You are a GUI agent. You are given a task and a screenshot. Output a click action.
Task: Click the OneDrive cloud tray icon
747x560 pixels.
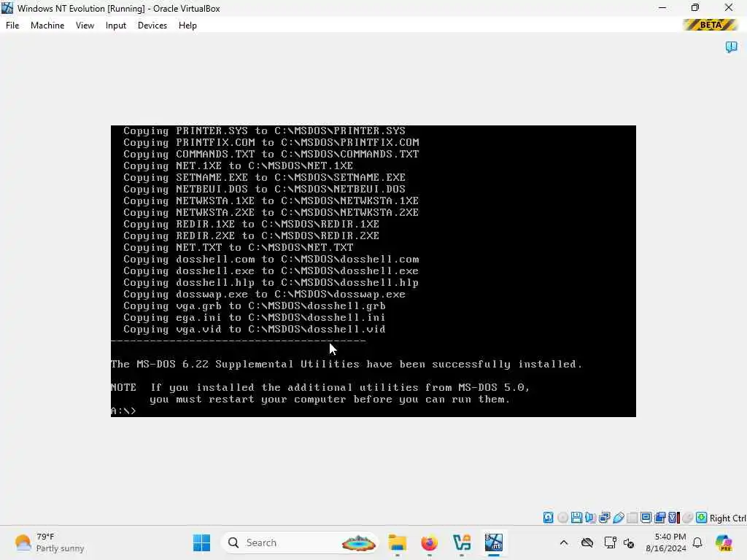pos(587,542)
